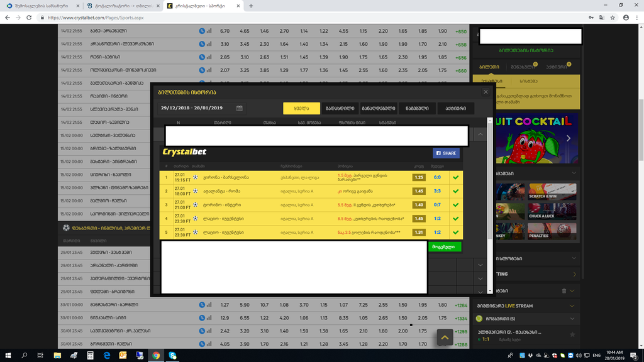Screen dimensions: 644x362
Task: Open the calendar icon beside the date range
Action: pyautogui.click(x=240, y=108)
